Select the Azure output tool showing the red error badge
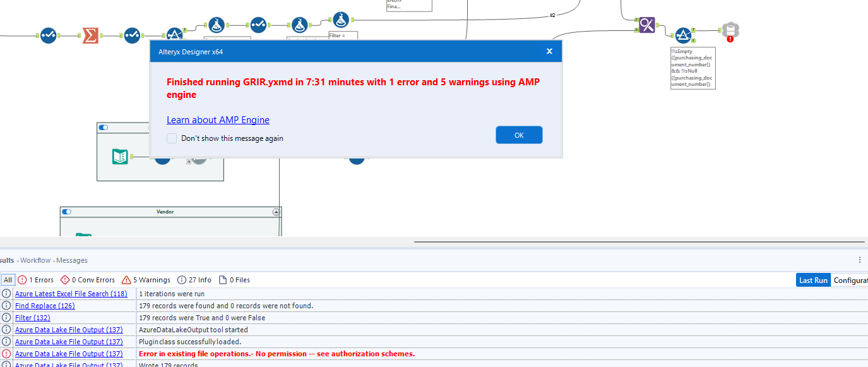 tap(729, 30)
